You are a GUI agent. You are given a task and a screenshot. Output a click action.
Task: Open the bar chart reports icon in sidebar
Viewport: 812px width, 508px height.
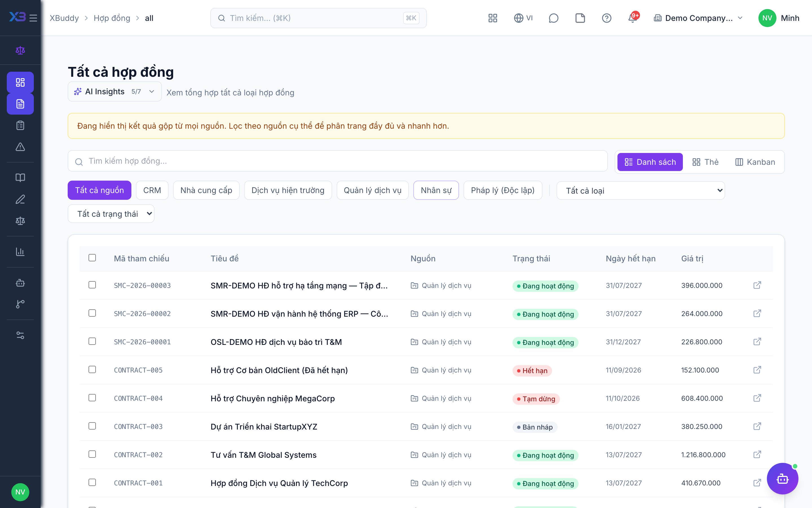pos(20,252)
